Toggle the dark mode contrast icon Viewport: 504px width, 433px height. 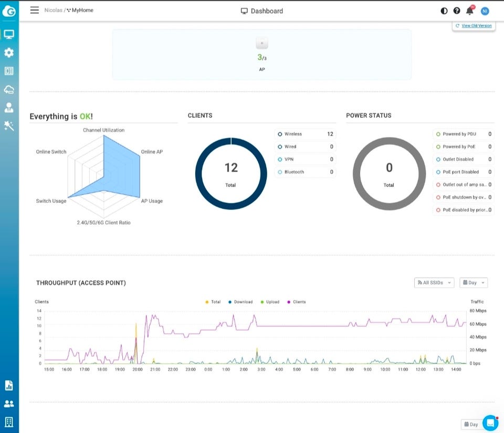(x=444, y=11)
